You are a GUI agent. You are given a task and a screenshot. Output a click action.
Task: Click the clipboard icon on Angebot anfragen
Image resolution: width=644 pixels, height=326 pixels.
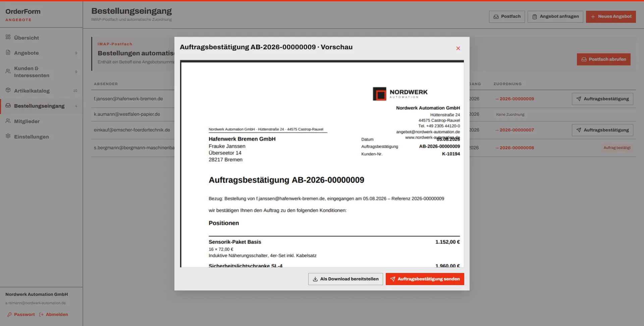pos(535,16)
